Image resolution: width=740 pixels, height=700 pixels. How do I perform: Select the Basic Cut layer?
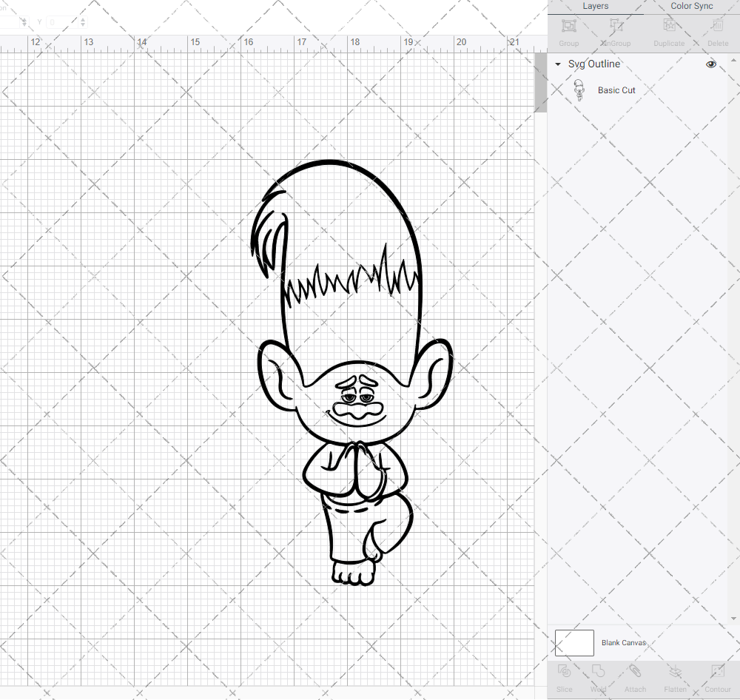(616, 90)
